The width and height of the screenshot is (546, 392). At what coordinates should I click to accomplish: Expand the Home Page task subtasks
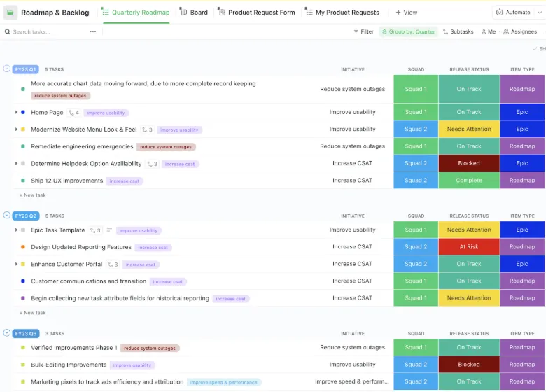(16, 113)
